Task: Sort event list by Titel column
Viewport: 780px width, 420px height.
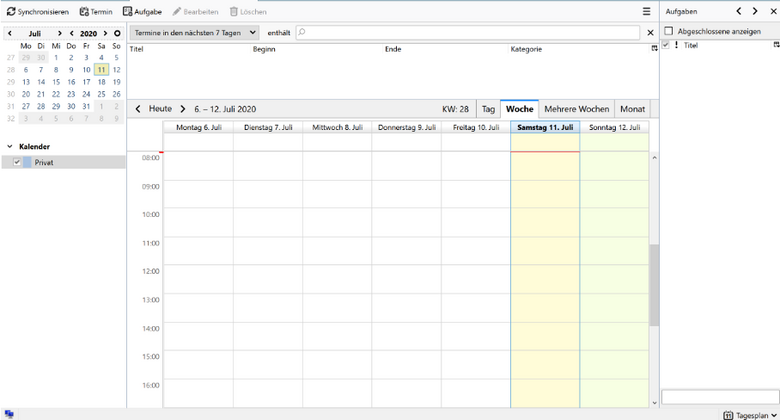Action: (x=189, y=49)
